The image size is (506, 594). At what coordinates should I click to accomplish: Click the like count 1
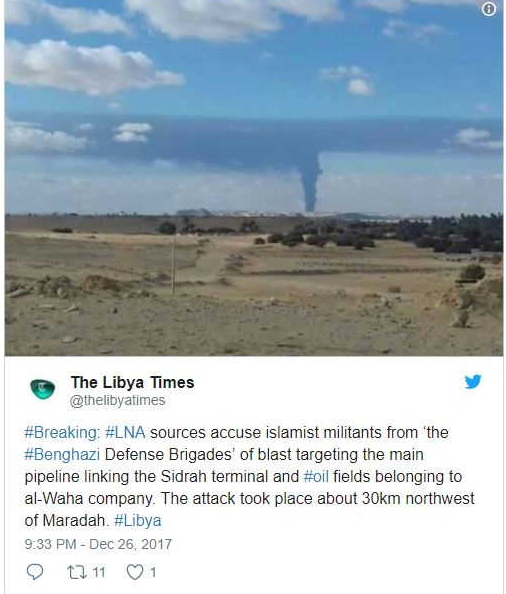pos(153,572)
